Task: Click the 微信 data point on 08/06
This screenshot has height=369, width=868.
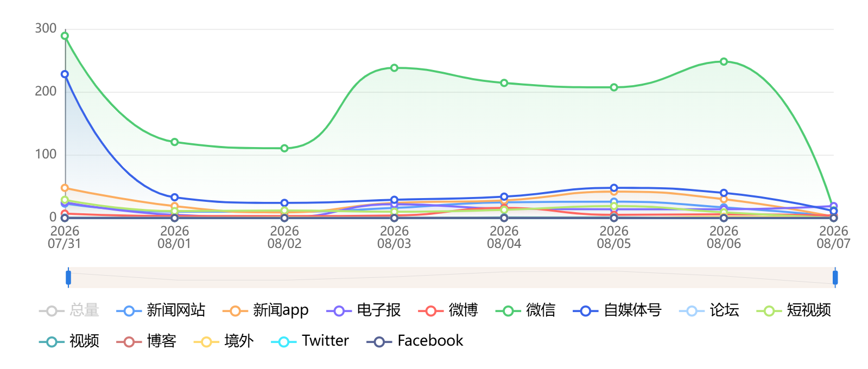Action: 724,62
